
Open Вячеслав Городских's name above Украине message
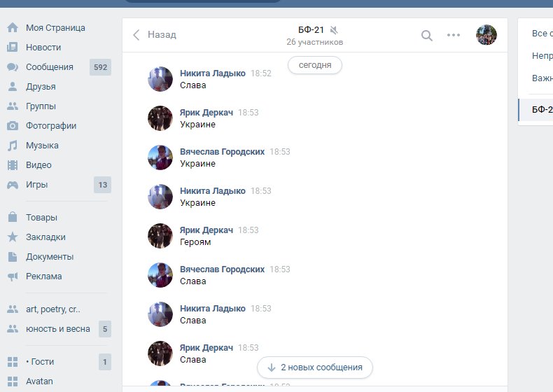[222, 151]
